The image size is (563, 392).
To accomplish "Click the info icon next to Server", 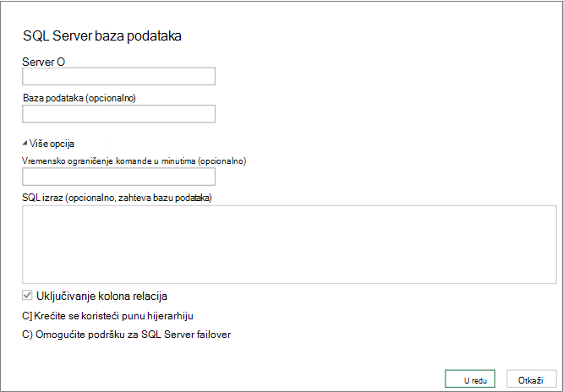I will [x=61, y=63].
